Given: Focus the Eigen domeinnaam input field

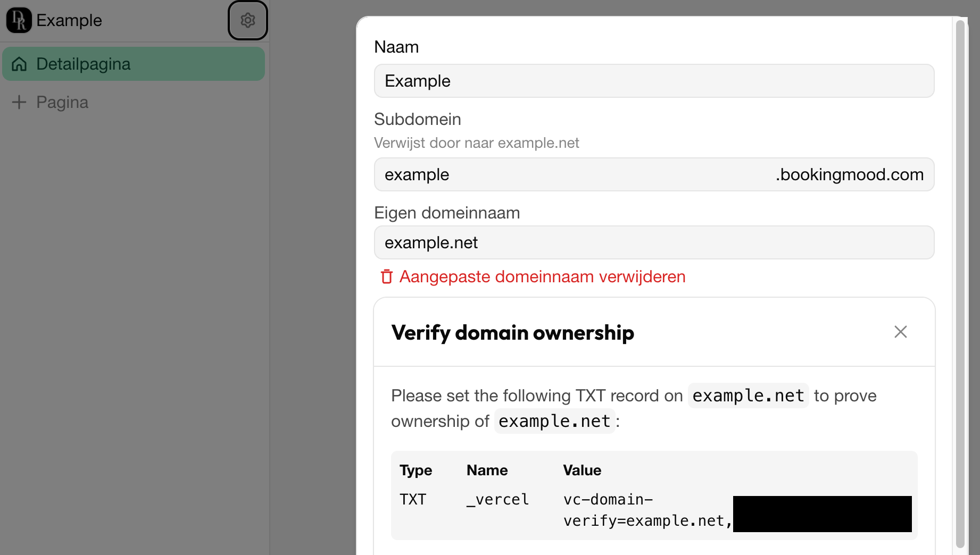Looking at the screenshot, I should point(654,242).
